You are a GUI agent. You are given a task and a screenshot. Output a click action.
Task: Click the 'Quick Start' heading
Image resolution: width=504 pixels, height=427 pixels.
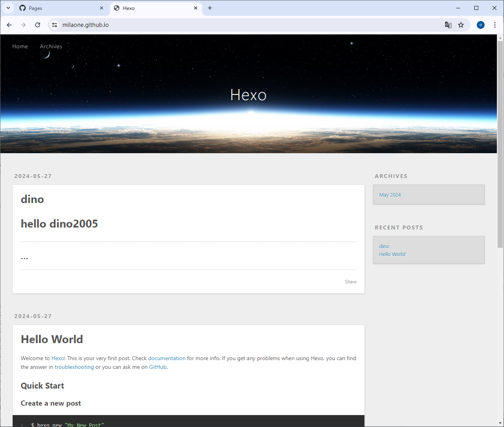[42, 386]
